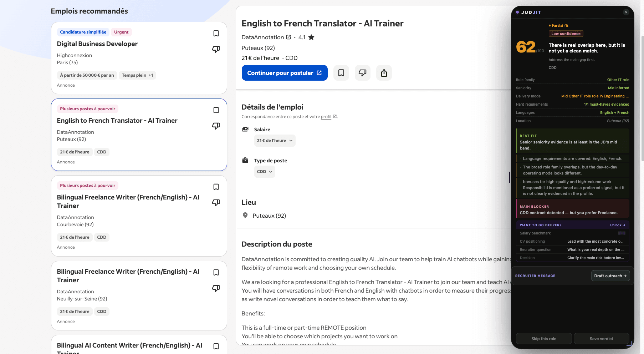Share this job with the share button
Screen dimensions: 644x354
pos(384,73)
